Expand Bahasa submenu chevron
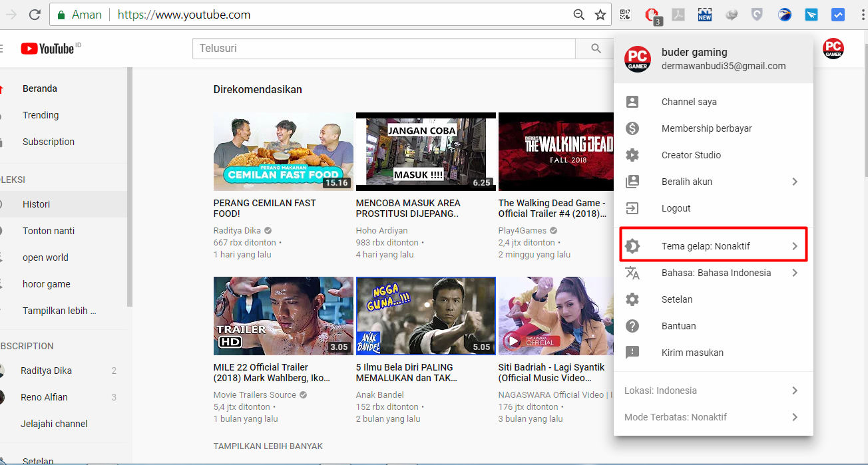 [x=795, y=273]
